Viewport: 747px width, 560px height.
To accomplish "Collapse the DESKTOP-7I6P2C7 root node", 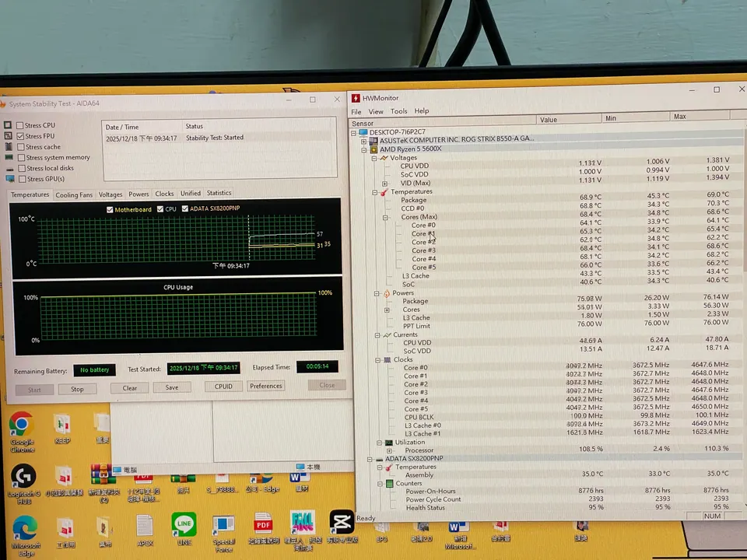I will [354, 133].
